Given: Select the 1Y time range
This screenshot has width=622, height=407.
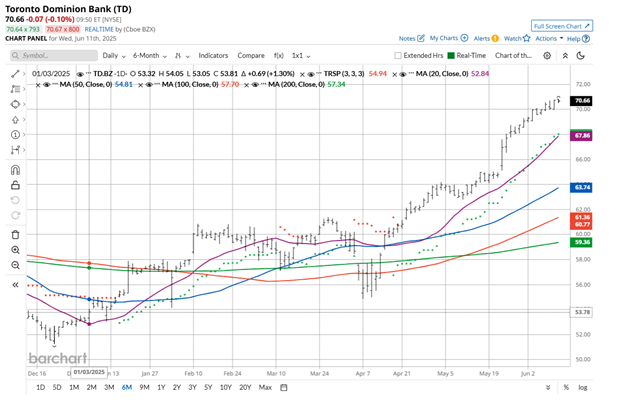Looking at the screenshot, I should pos(161,388).
